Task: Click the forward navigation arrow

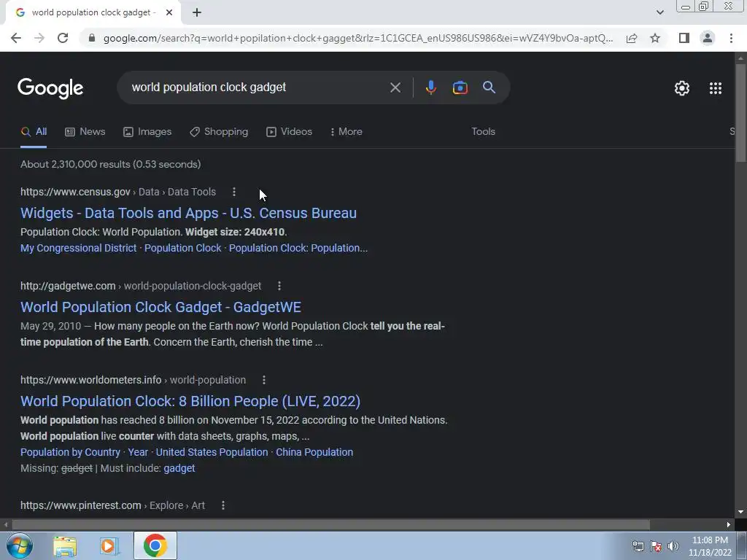Action: 39,38
